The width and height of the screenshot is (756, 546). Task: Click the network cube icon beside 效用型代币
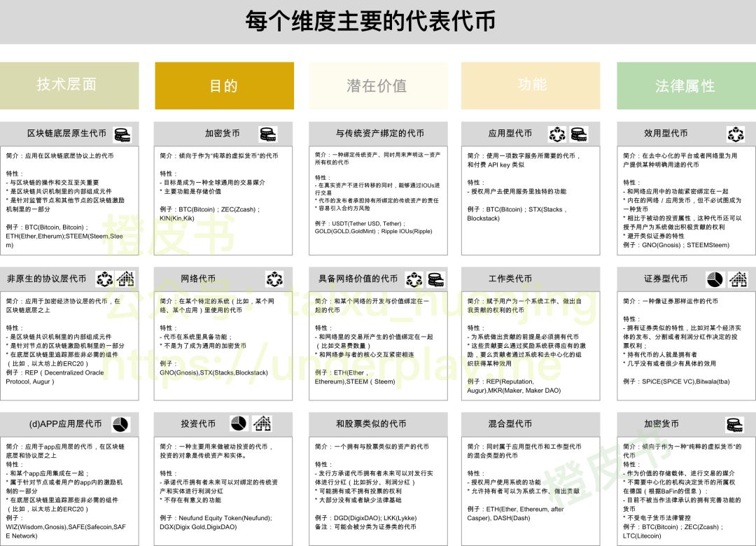click(736, 134)
